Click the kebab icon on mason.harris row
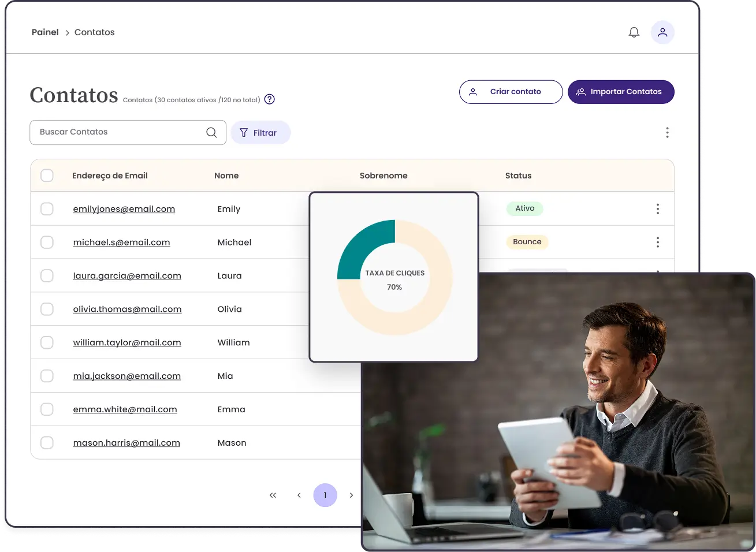The image size is (756, 552). (658, 443)
